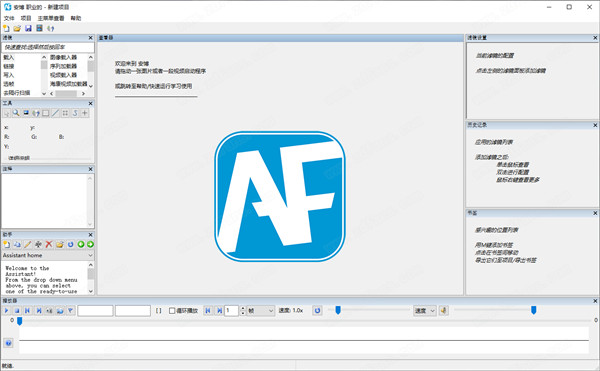Select the four-point selection tool
Viewport: 600px width, 371px height.
65,113
